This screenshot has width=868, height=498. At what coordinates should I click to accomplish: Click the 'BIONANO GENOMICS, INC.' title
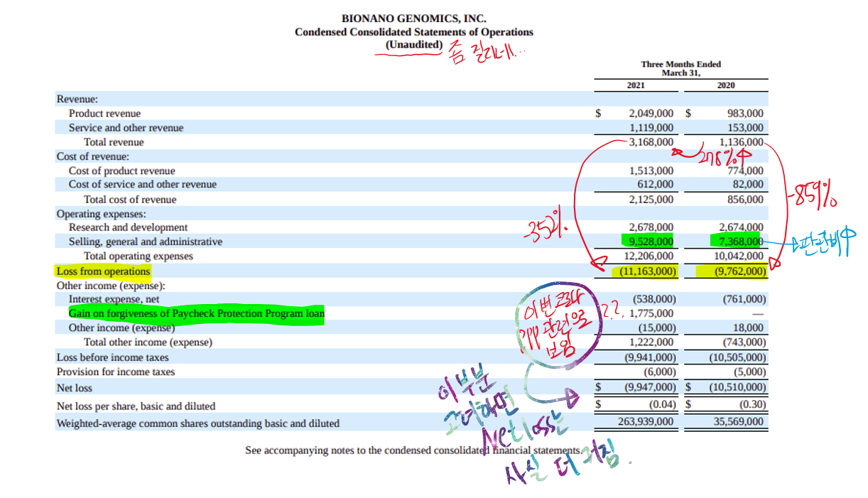point(414,19)
